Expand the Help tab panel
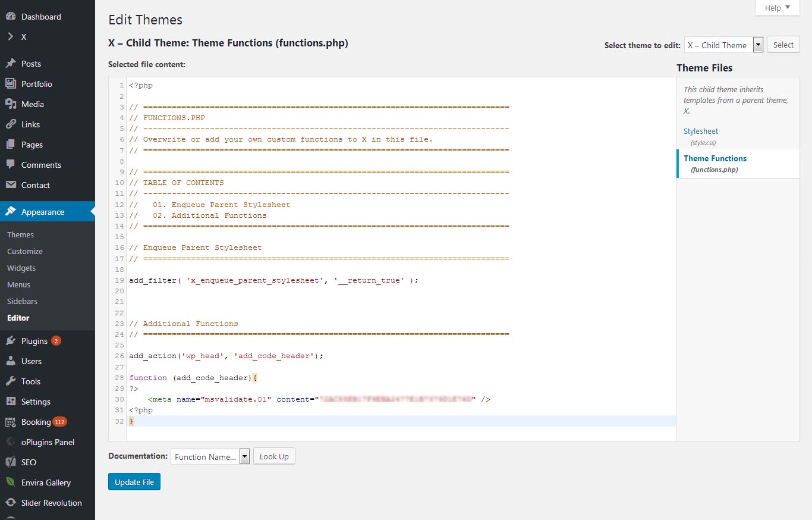812x520 pixels. pyautogui.click(x=777, y=8)
